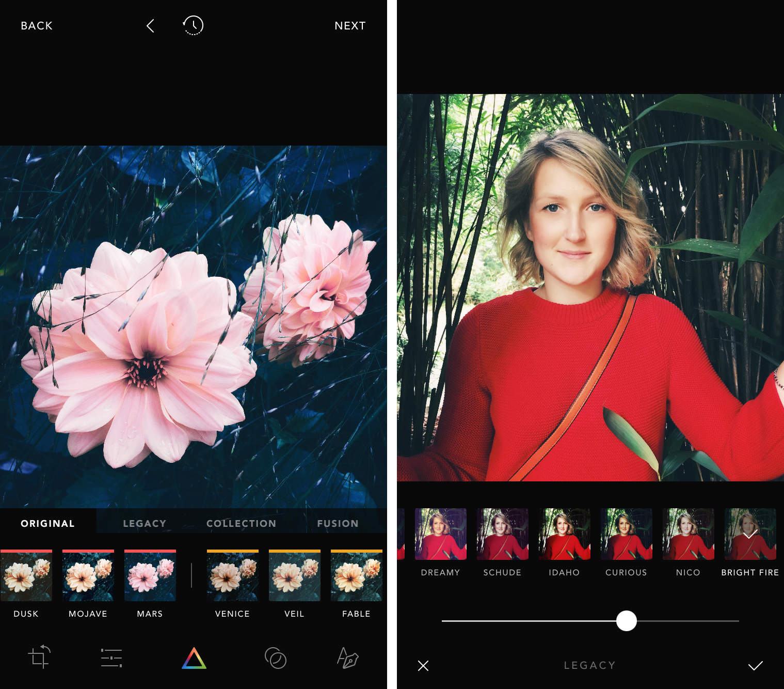Switch to the ORIGINAL filter tab

[47, 523]
